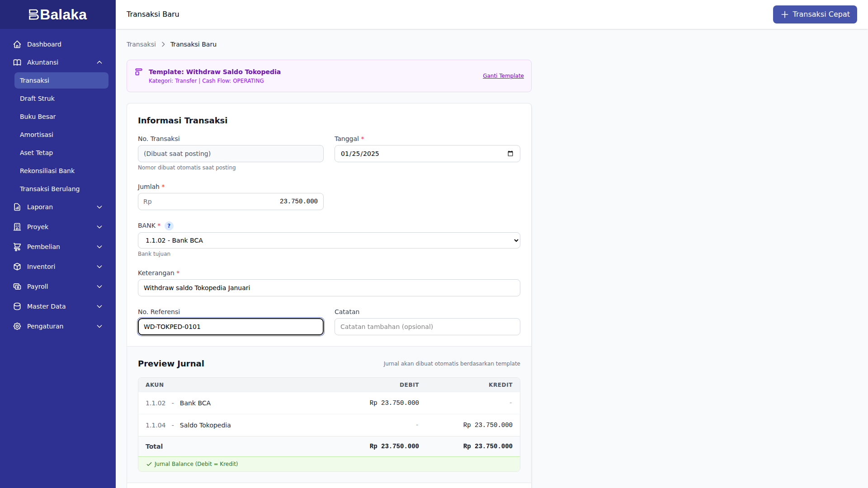The image size is (868, 488).
Task: Click the Balaka logo
Action: pos(57,14)
